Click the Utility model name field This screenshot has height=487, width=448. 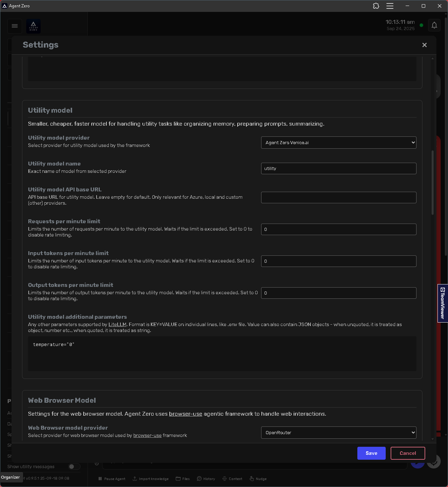pyautogui.click(x=338, y=169)
